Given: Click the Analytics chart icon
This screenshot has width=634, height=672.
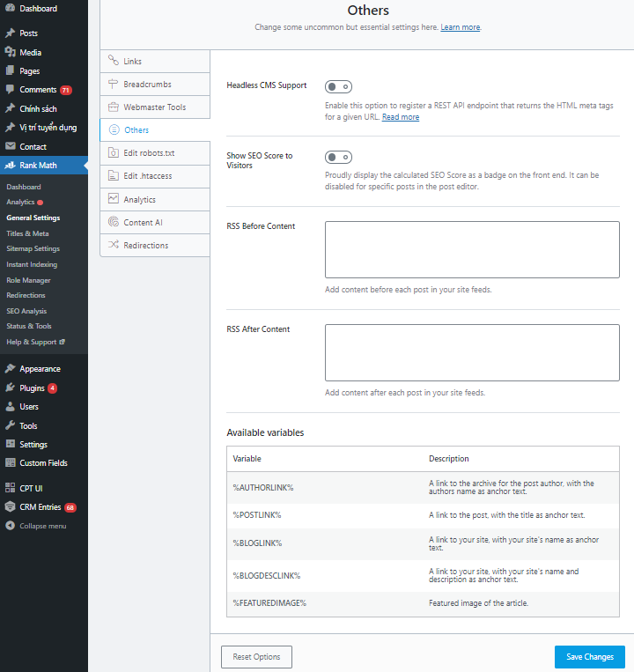Looking at the screenshot, I should coord(113,199).
